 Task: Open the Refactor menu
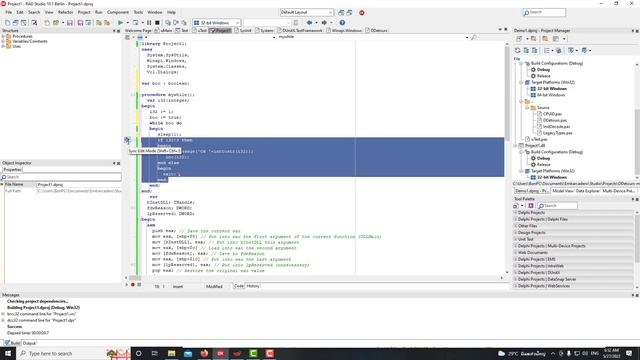65,13
